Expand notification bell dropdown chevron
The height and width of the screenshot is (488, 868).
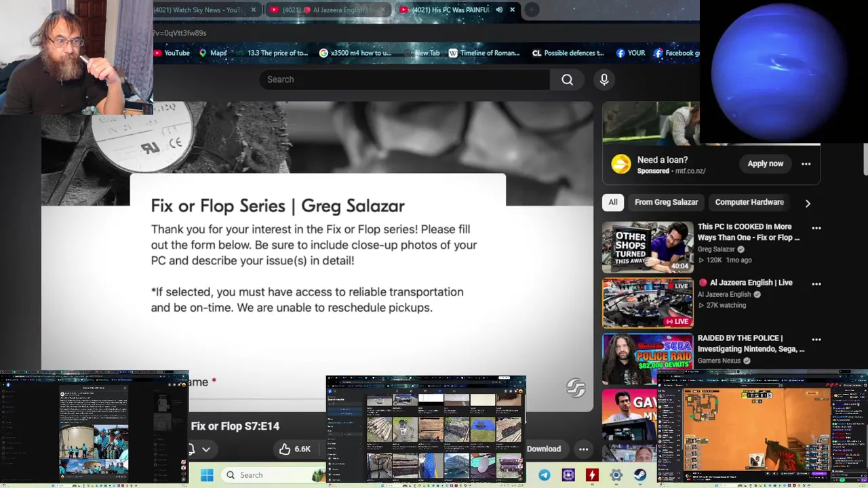tap(206, 449)
